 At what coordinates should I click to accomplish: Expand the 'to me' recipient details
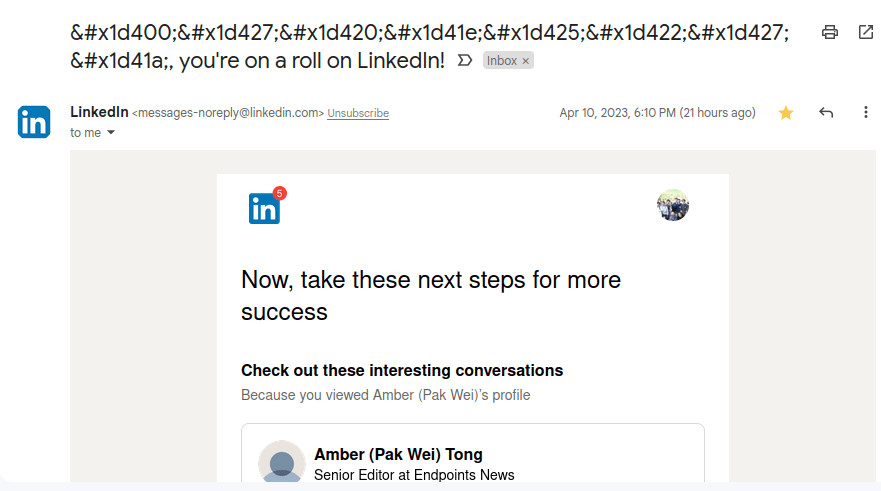click(111, 133)
